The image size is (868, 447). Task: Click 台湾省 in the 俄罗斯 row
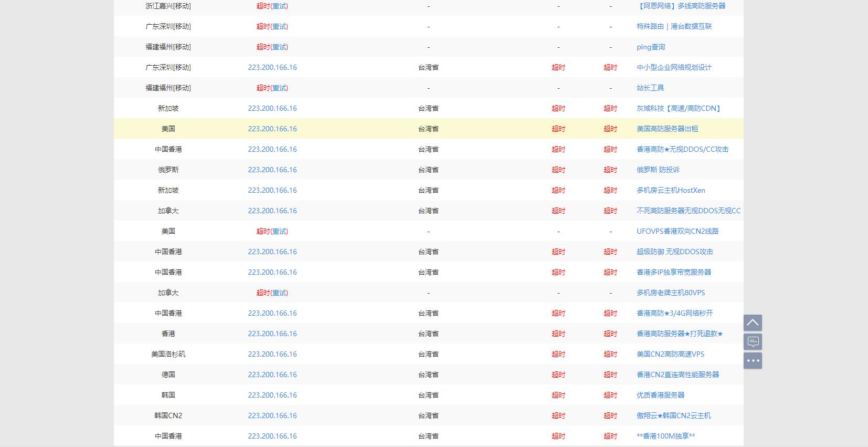(428, 170)
